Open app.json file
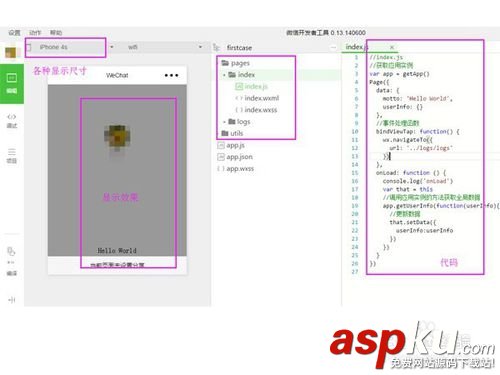Image resolution: width=500 pixels, height=375 pixels. click(x=235, y=157)
